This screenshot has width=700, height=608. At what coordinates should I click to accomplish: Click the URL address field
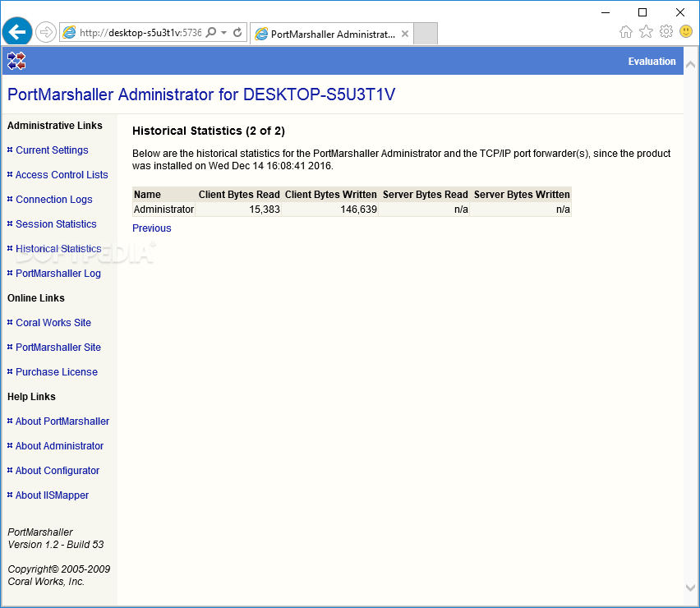[x=140, y=33]
